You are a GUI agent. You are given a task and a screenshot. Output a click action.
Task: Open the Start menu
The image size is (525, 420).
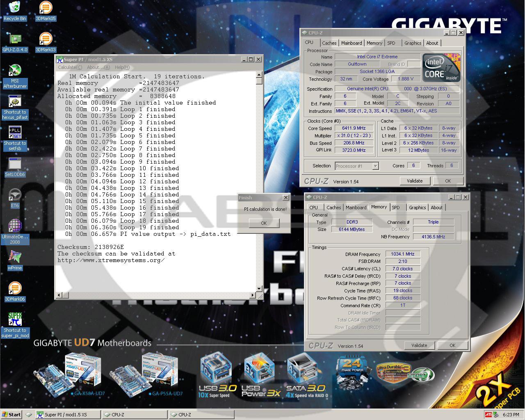[11, 415]
